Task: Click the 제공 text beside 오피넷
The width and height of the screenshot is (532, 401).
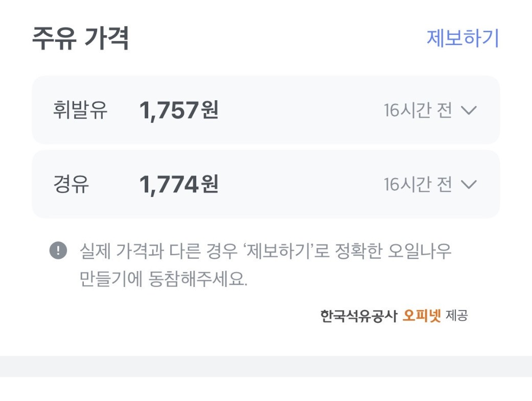Action: [x=456, y=316]
